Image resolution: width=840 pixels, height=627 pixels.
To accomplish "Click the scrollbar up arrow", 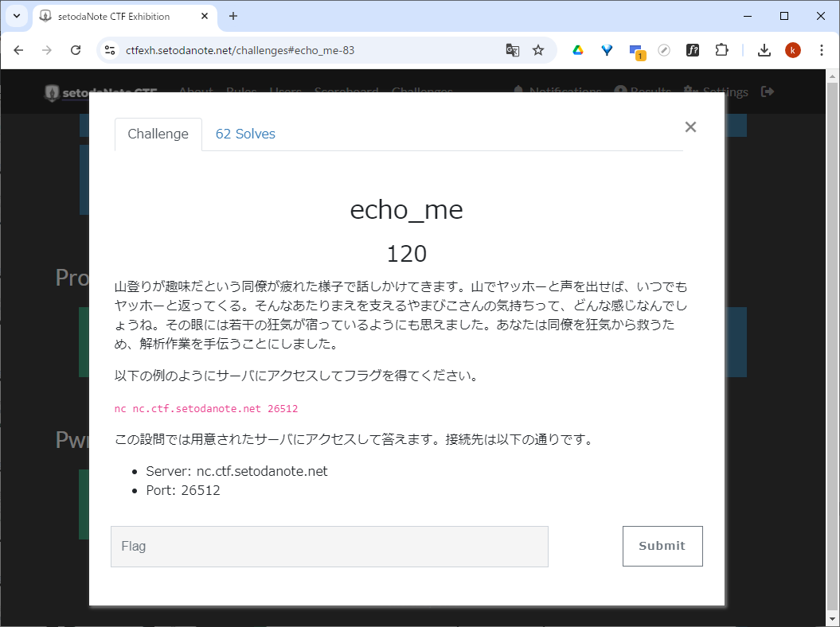I will point(832,76).
